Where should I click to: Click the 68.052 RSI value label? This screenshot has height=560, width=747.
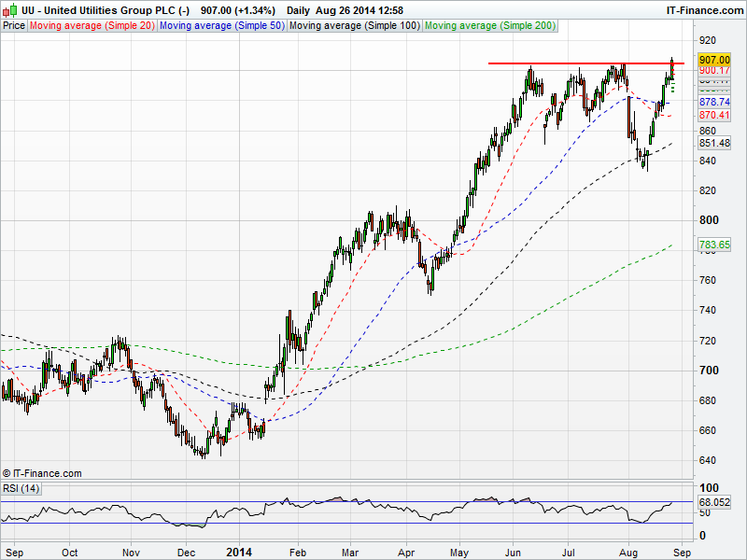click(714, 502)
